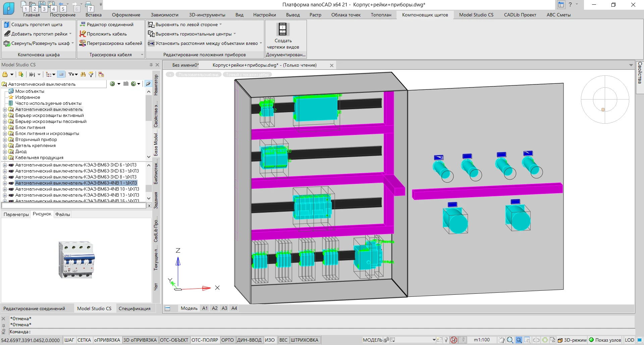Click the circuit breaker preview image
Screen dimensions: 644x345
[x=76, y=260]
